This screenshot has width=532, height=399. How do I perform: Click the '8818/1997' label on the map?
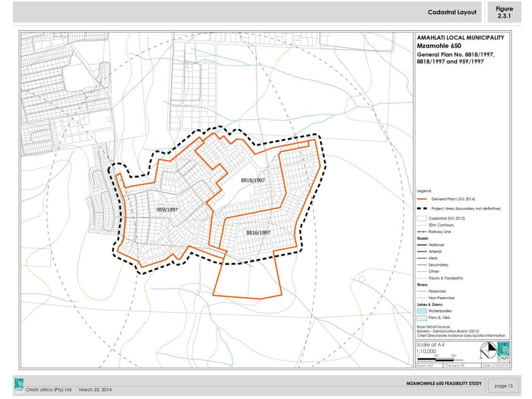coord(253,180)
